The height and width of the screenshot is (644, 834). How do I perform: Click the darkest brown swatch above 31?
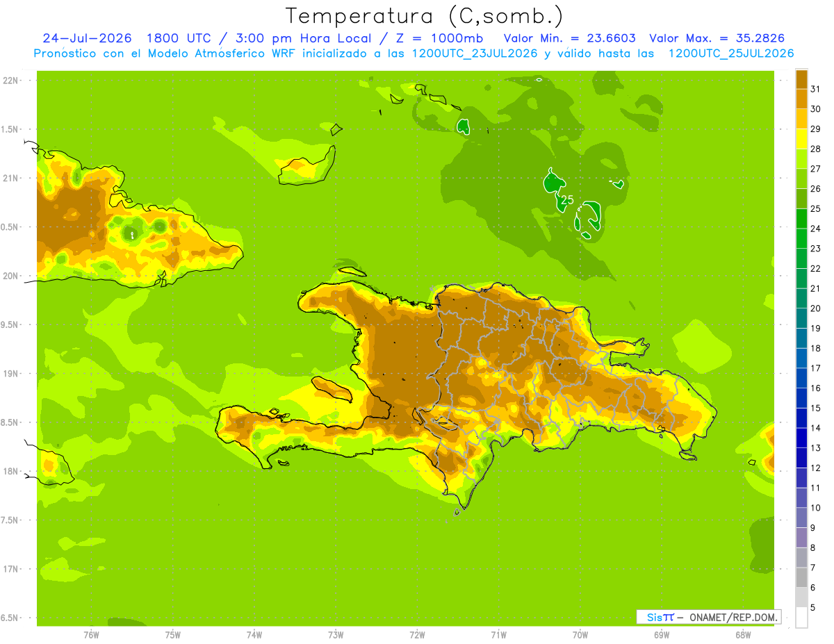[x=801, y=79]
